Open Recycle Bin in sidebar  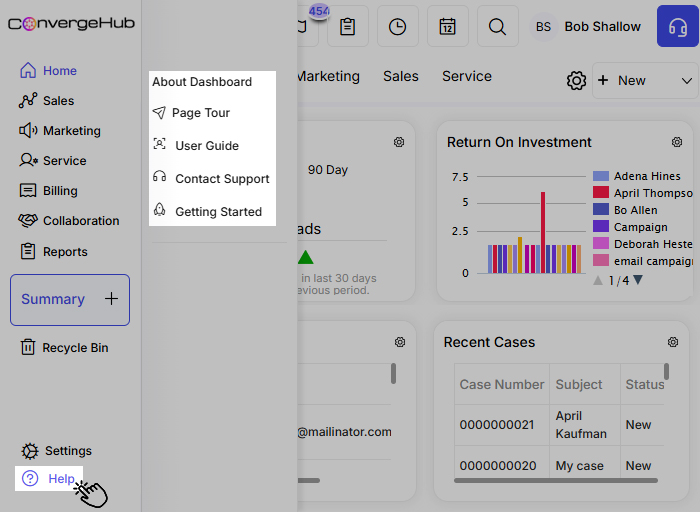point(75,348)
